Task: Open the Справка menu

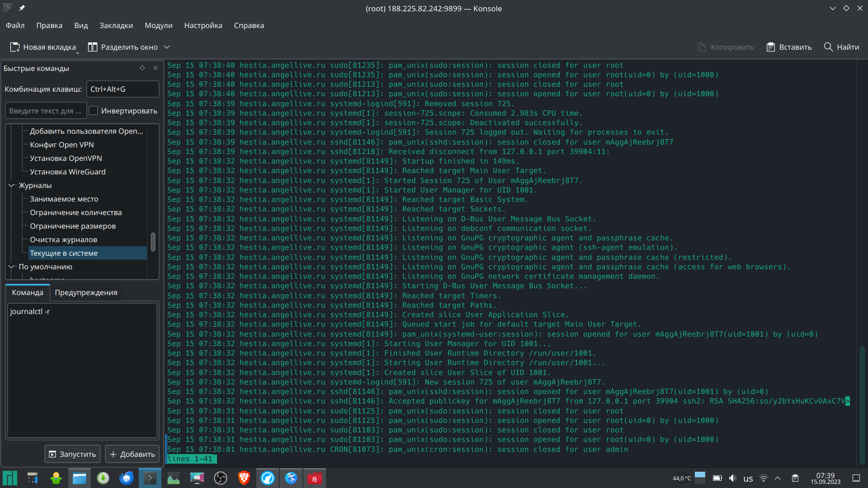Action: tap(249, 25)
